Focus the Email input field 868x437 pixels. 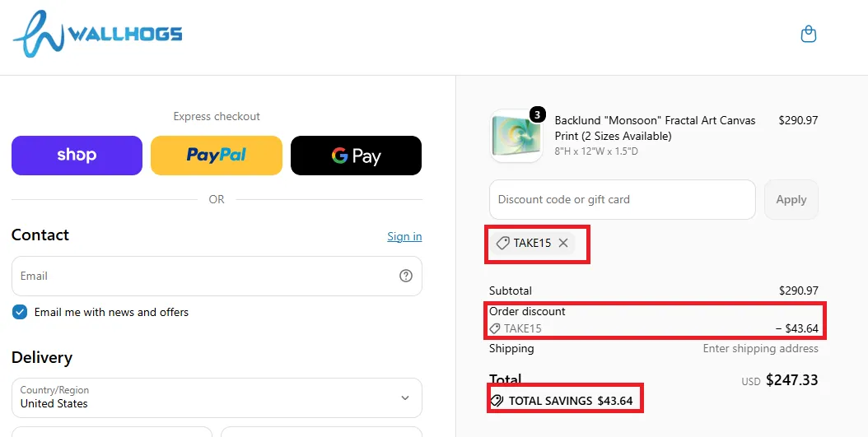coord(217,276)
